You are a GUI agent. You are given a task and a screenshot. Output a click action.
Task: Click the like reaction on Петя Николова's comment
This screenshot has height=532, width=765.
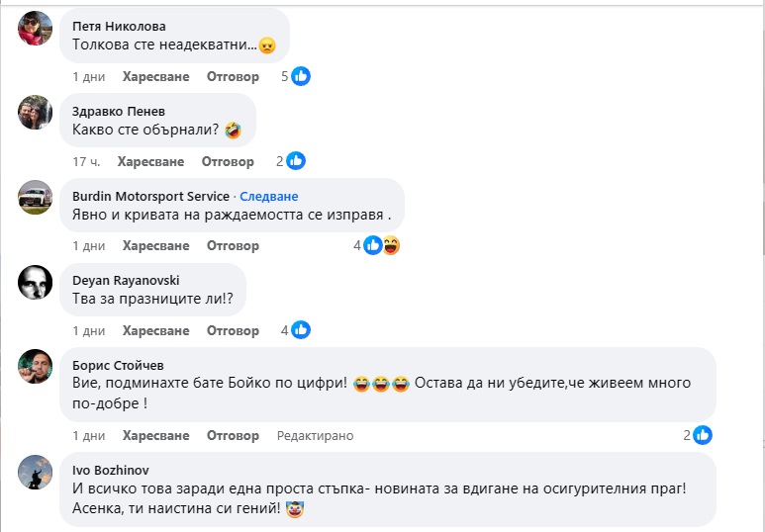tap(301, 76)
